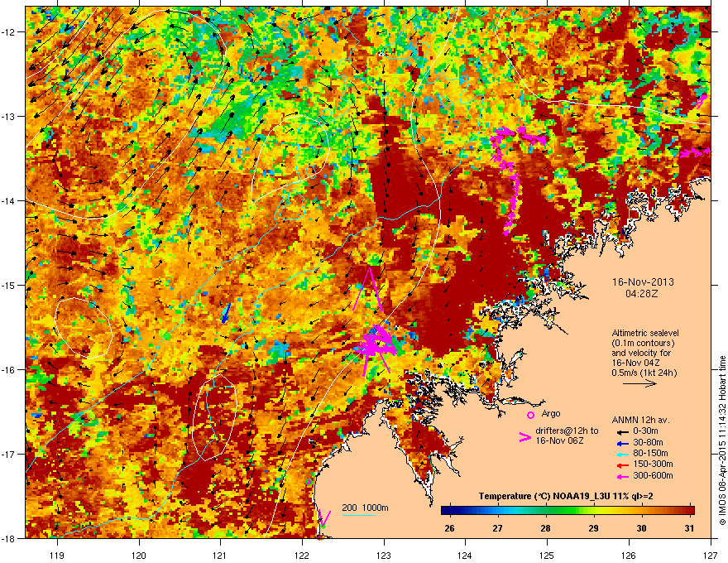728x563 pixels.
Task: Click the 30-80m depth label
Action: click(648, 443)
